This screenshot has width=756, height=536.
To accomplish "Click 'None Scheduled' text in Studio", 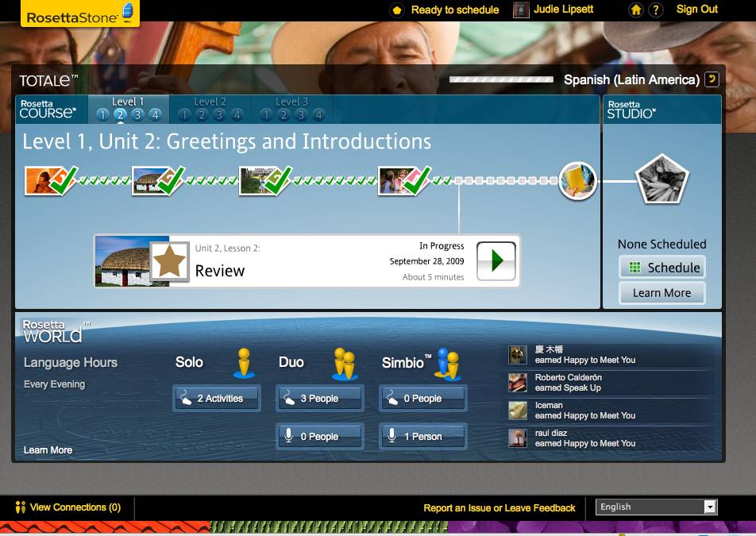I will (662, 244).
